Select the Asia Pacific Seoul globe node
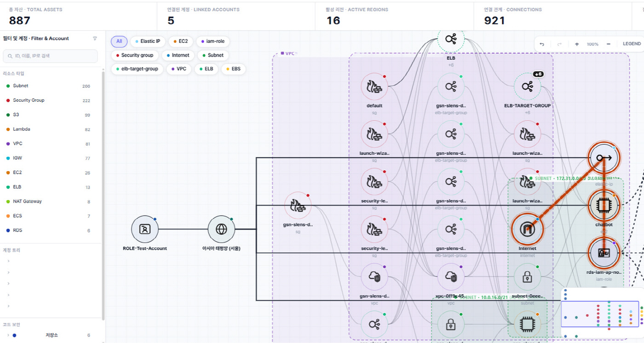The height and width of the screenshot is (343, 644). [x=221, y=229]
